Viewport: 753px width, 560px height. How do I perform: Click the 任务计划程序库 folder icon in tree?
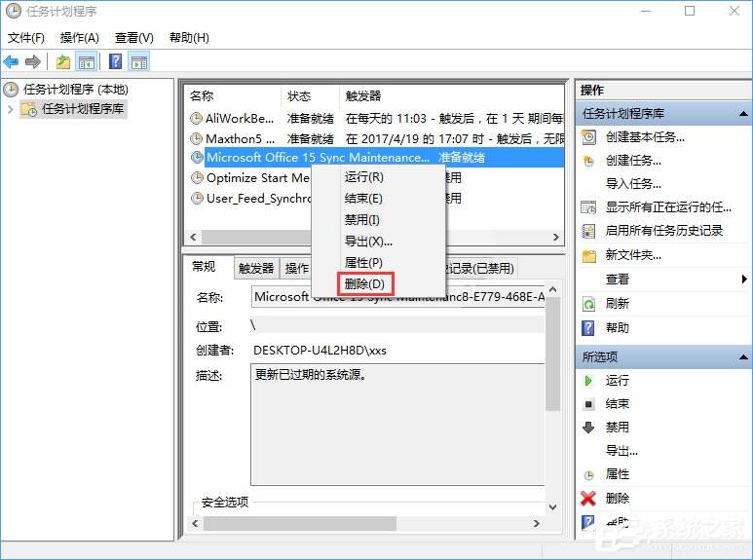click(29, 109)
